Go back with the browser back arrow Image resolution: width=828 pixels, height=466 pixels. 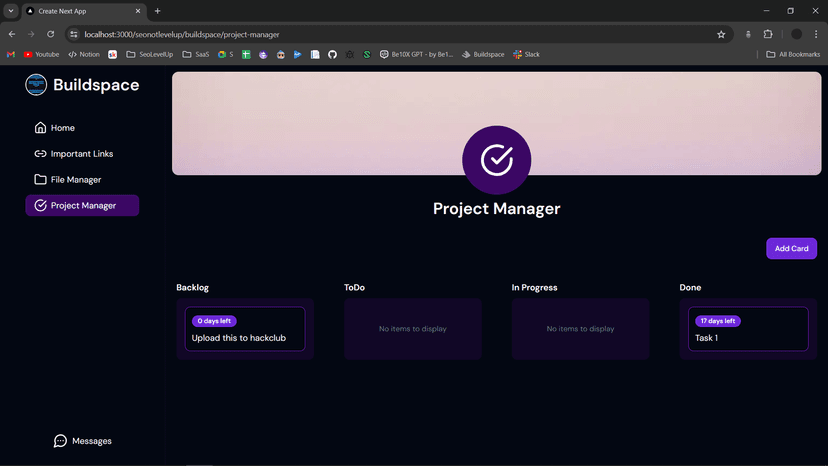(12, 34)
